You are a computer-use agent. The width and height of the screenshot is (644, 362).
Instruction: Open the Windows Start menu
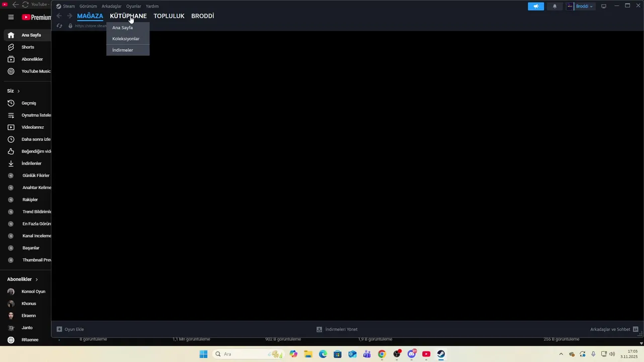click(x=203, y=354)
